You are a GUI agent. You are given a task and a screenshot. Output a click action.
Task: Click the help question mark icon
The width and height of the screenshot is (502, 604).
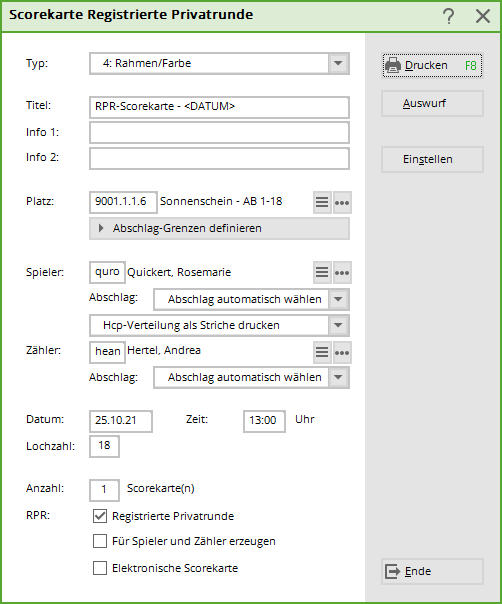tap(448, 16)
